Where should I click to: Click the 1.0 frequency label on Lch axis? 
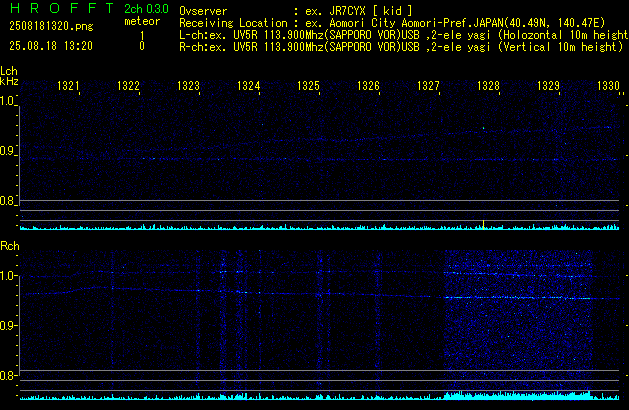point(7,101)
